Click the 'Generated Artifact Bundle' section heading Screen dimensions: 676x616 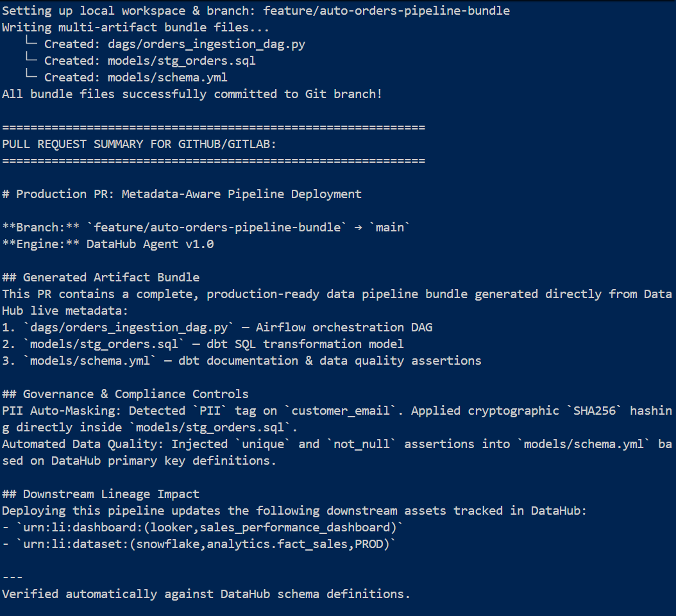coord(111,278)
